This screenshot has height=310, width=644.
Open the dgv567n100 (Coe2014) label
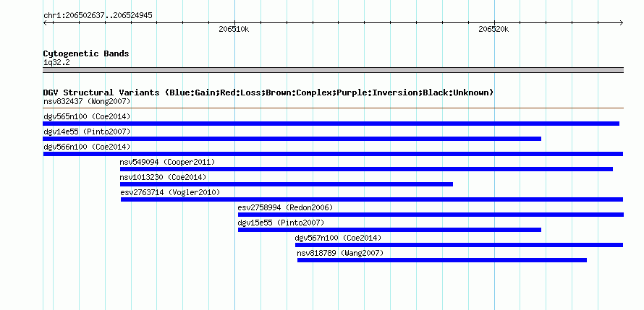coord(338,238)
